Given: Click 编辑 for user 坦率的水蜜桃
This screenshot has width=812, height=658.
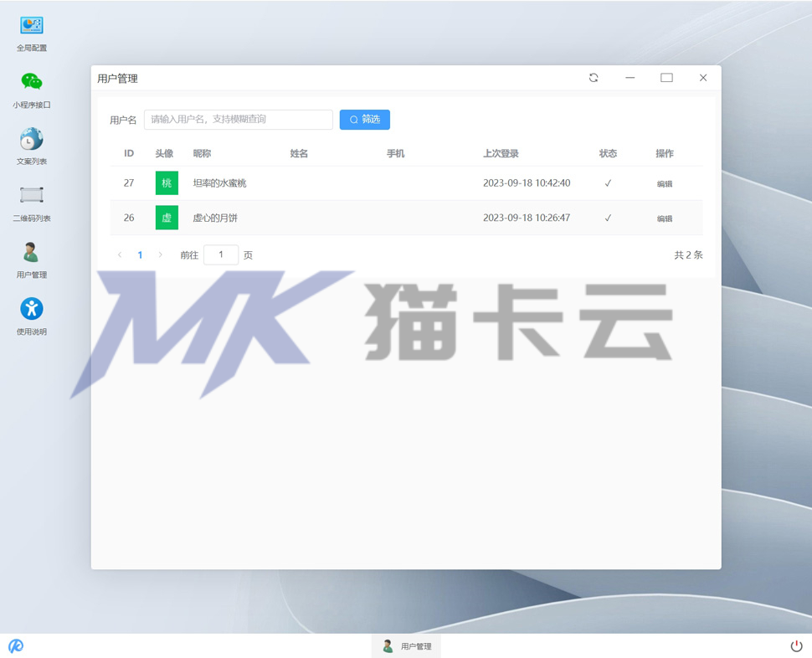Looking at the screenshot, I should point(665,184).
